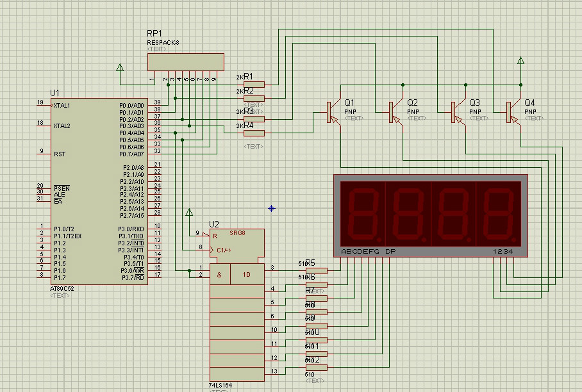Click the first digit of the 7-segment display
This screenshot has height=392, width=582.
pyautogui.click(x=362, y=211)
